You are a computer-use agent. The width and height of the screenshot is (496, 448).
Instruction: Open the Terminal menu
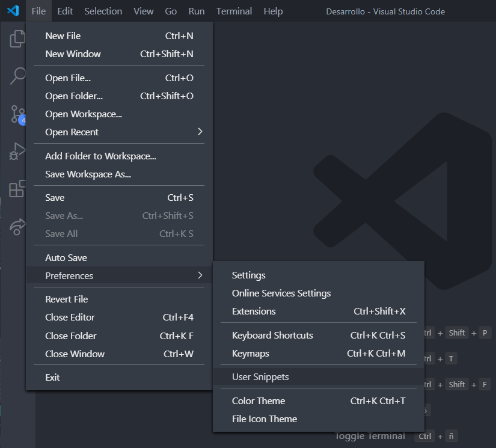234,11
